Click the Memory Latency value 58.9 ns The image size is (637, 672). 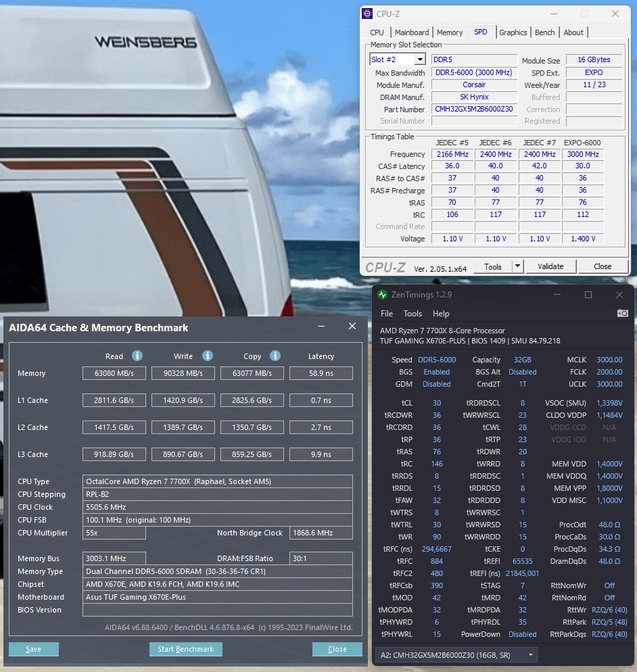click(321, 373)
